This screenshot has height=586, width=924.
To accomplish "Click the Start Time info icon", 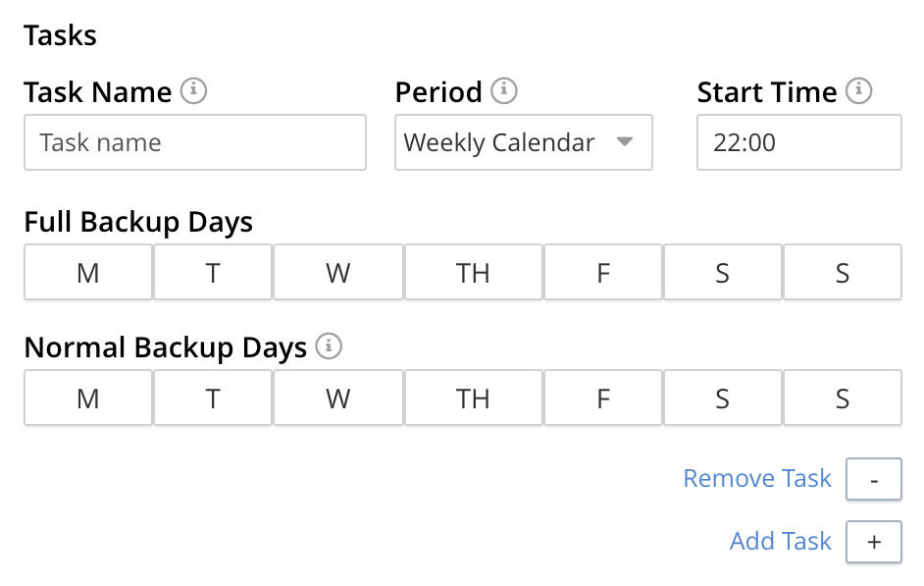I will coord(858,90).
